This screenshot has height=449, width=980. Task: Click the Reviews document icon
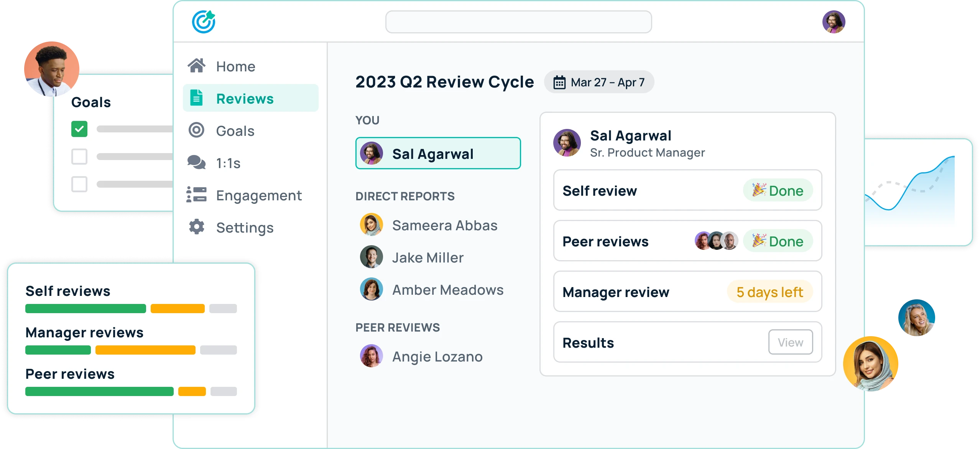click(196, 98)
